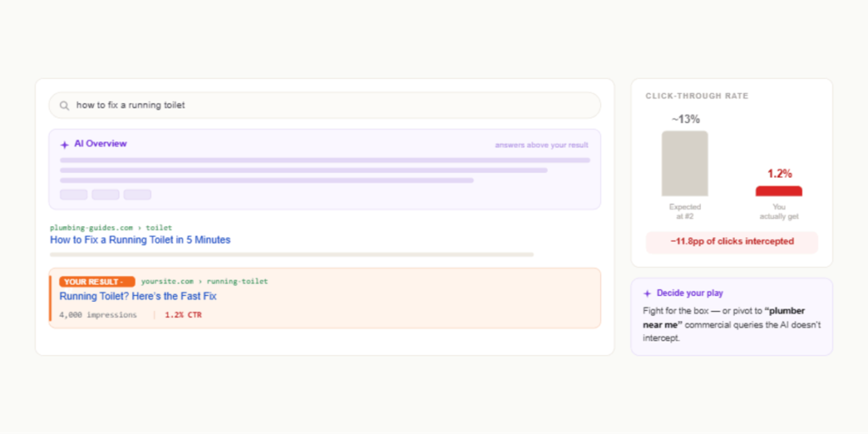Click the plumbing-guides.com › toilet URL
The image size is (868, 434).
coord(111,227)
